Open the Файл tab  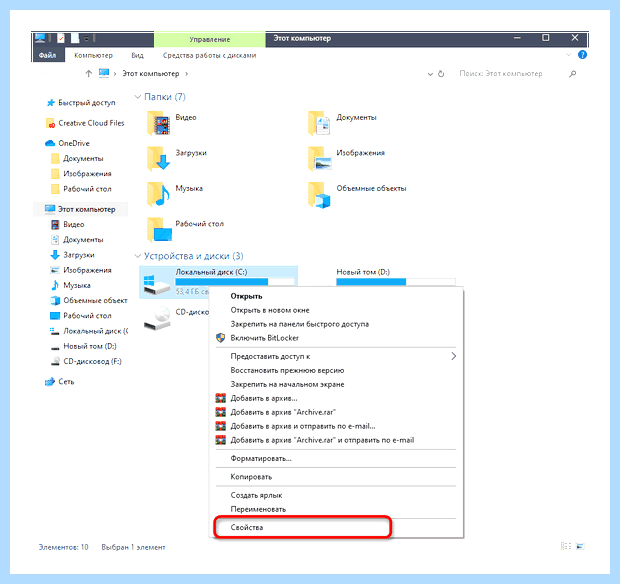click(x=48, y=55)
